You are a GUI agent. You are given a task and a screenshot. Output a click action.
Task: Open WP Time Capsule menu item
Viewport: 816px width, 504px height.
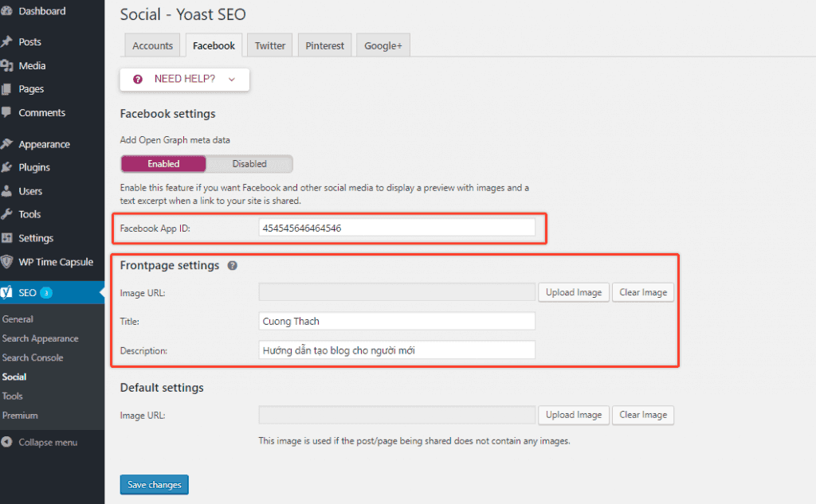pyautogui.click(x=56, y=262)
